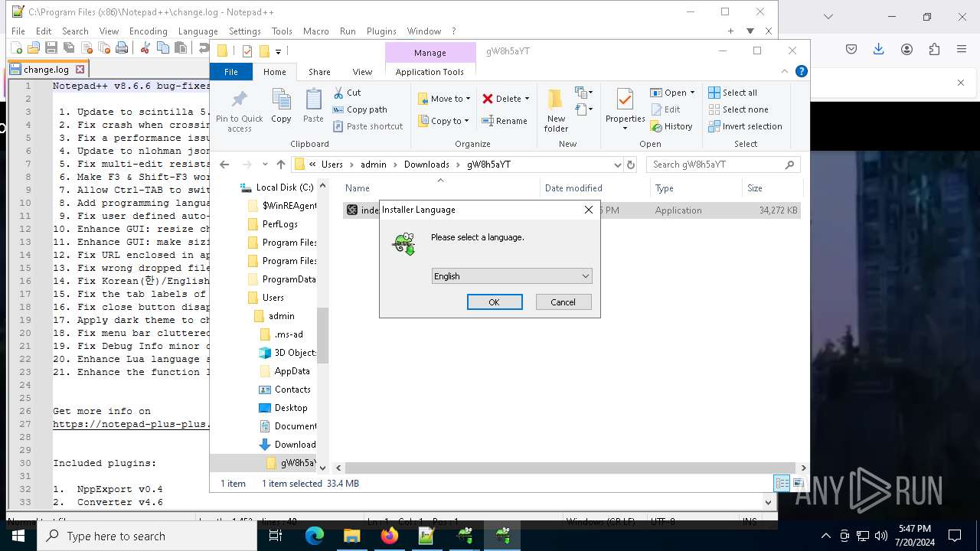Click Invert selection in ribbon
This screenshot has width=980, height=551.
(745, 126)
